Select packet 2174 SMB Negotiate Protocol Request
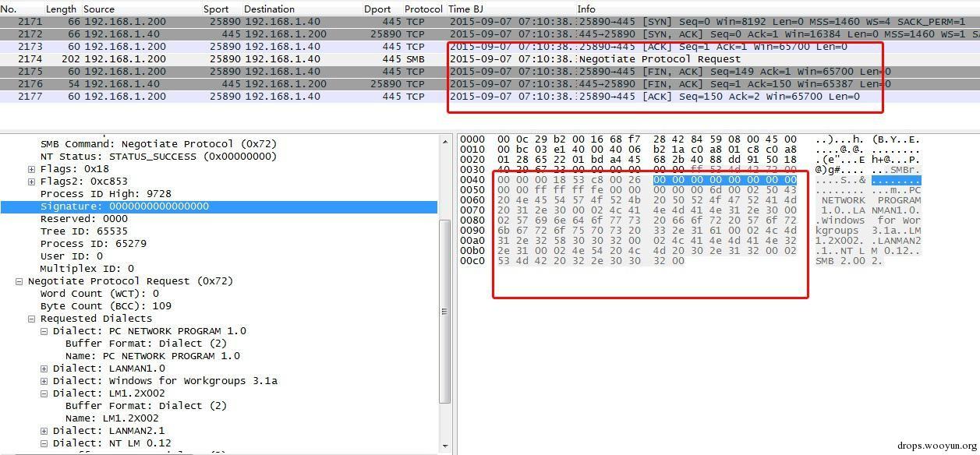980x455 pixels. pyautogui.click(x=490, y=59)
